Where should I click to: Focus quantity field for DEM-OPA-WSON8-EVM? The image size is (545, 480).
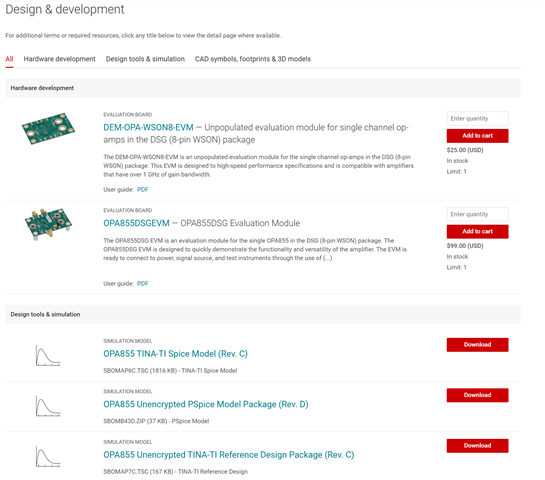(477, 119)
